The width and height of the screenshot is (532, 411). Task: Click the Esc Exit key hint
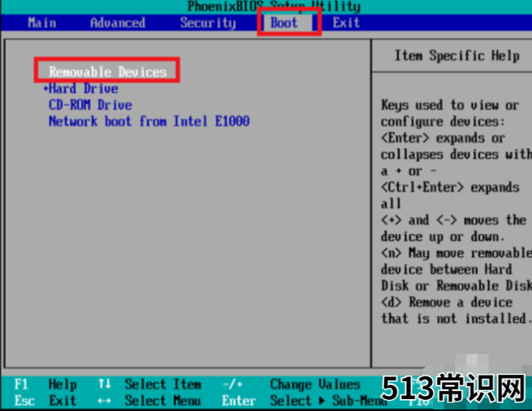coord(45,401)
